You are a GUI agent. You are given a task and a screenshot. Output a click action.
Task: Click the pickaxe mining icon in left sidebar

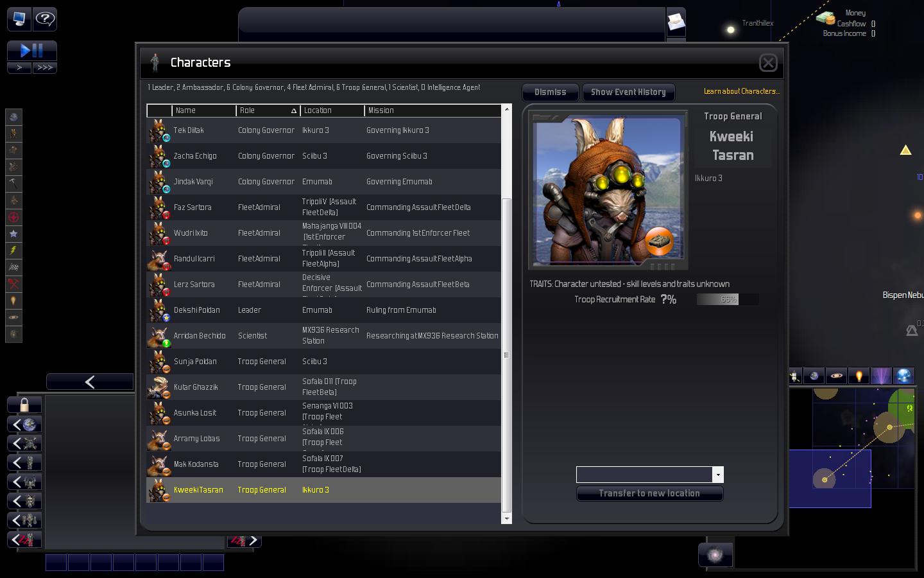pos(13,184)
